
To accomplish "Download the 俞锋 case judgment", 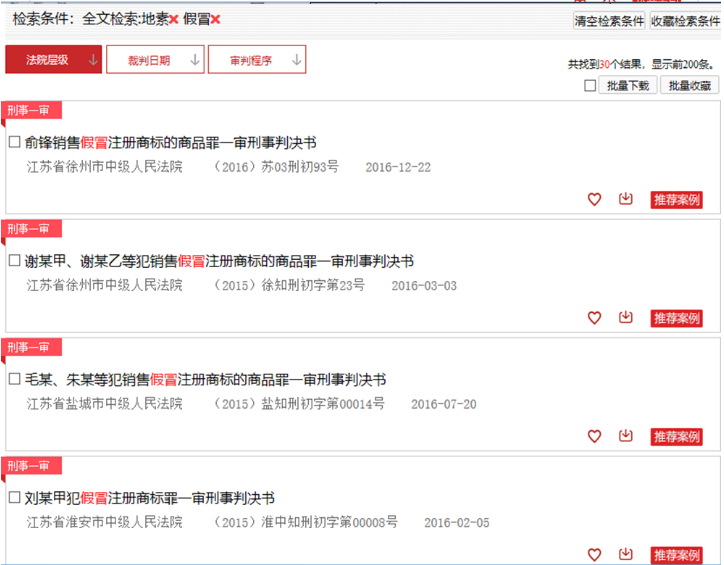I will [626, 199].
